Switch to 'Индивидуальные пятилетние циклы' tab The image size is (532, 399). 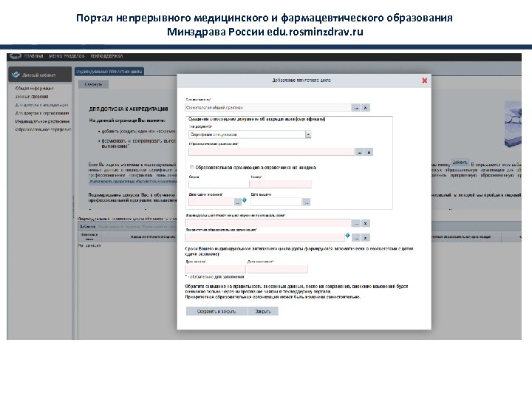(109, 71)
